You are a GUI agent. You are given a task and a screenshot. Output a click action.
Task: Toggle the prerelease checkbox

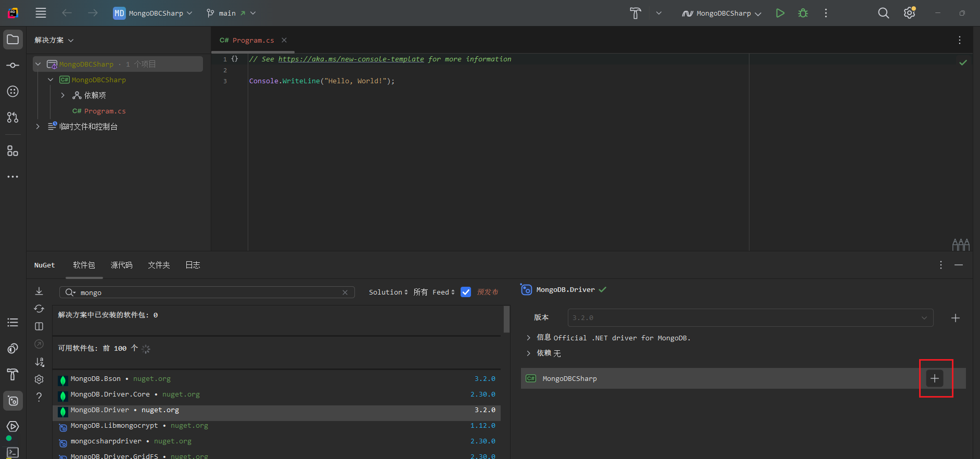tap(466, 292)
